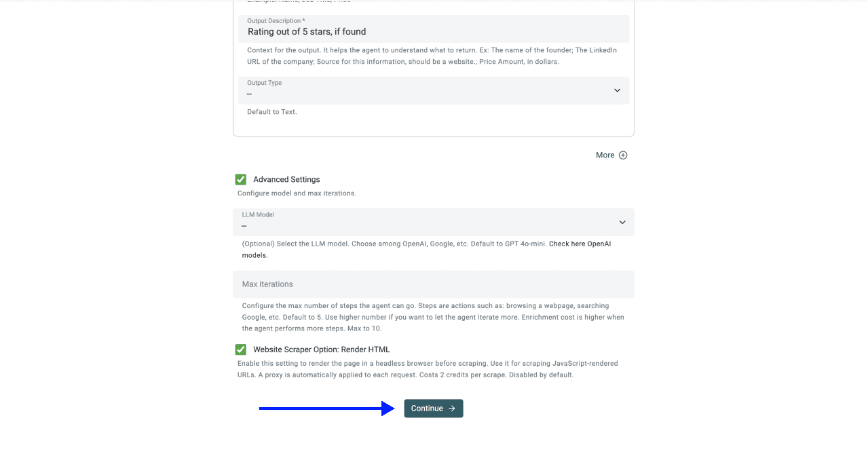
Task: Click the blue arrow pointing at Continue
Action: (x=326, y=408)
